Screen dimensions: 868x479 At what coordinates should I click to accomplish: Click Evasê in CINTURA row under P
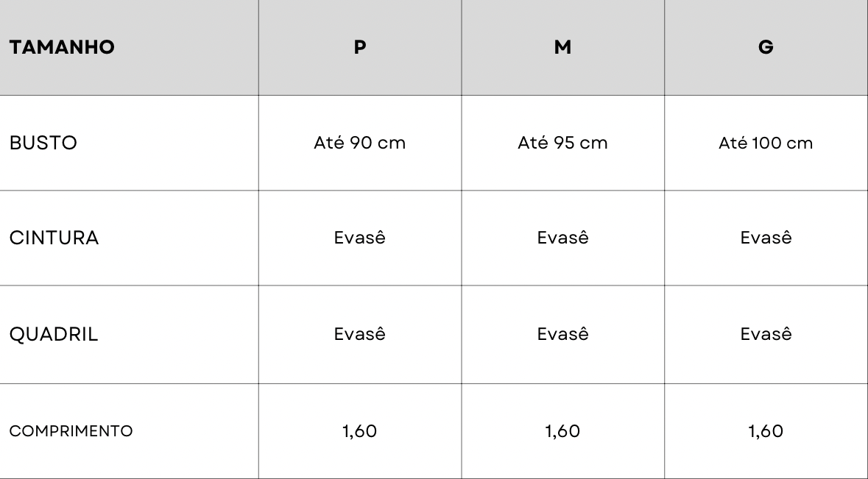pos(360,238)
